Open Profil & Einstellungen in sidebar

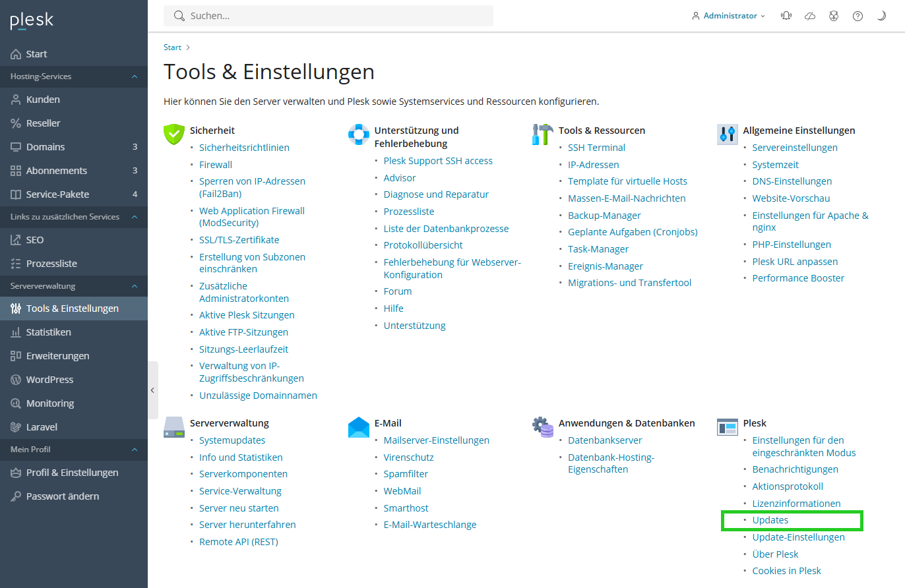click(x=74, y=473)
